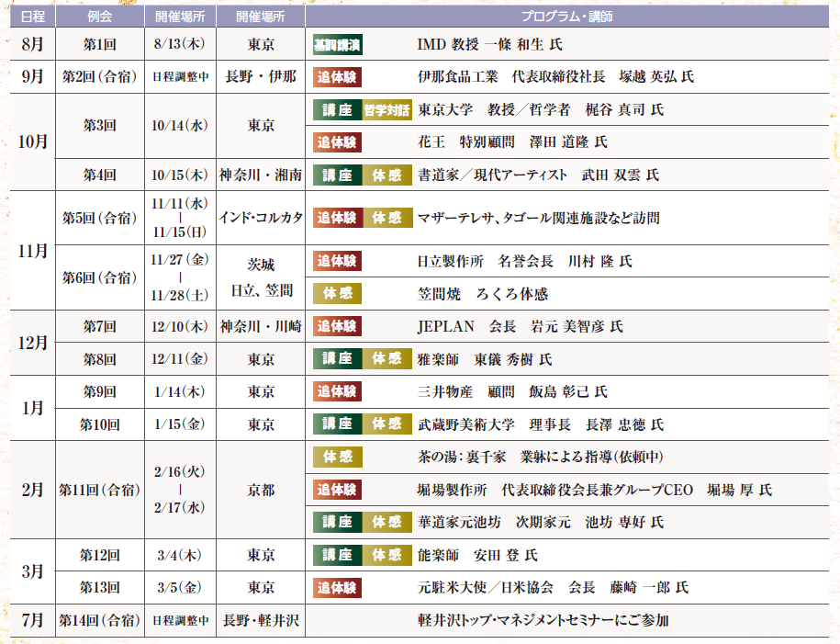Select the 第10回 session cell

coord(100,424)
